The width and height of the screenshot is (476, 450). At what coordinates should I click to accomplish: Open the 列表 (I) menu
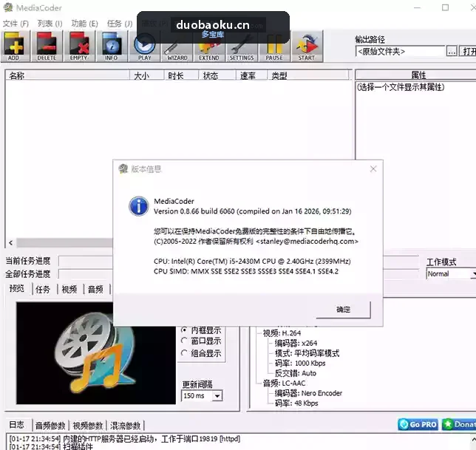(x=50, y=24)
